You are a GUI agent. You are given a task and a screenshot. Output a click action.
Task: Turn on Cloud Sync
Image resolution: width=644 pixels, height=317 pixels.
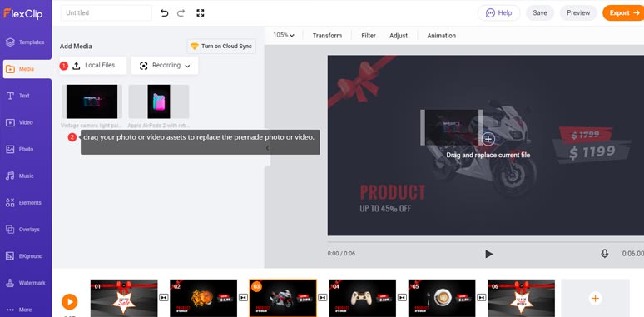[x=221, y=47]
